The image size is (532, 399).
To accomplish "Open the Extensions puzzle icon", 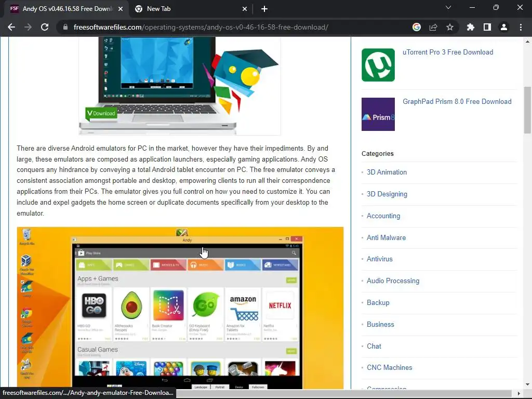I will pyautogui.click(x=471, y=27).
